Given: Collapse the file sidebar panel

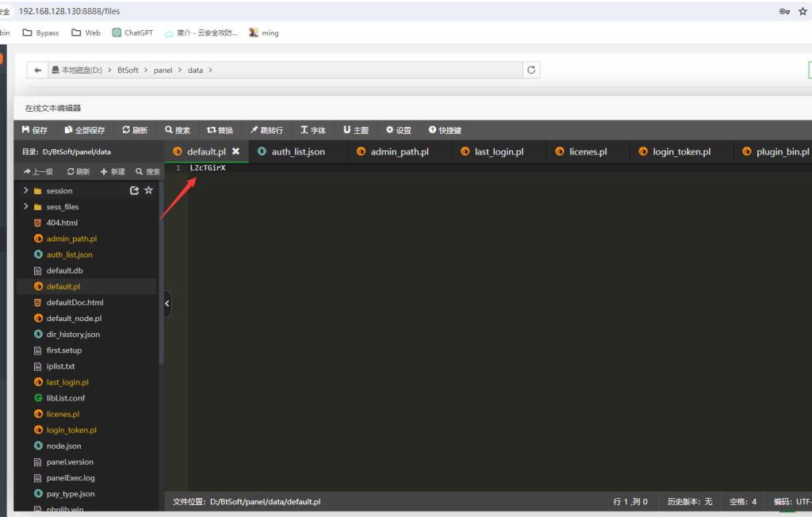Looking at the screenshot, I should click(x=167, y=303).
